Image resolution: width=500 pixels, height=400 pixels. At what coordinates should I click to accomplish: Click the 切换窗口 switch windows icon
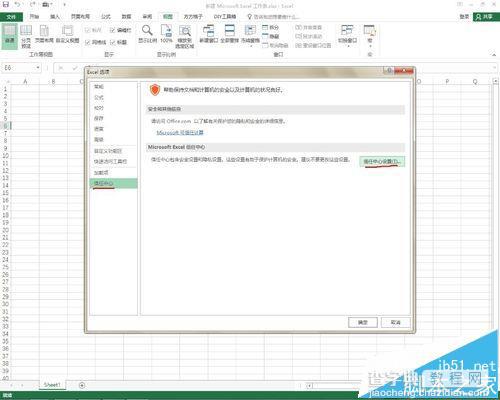point(347,35)
